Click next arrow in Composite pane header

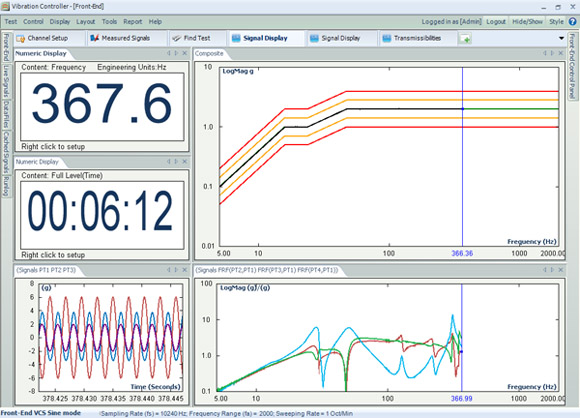553,53
